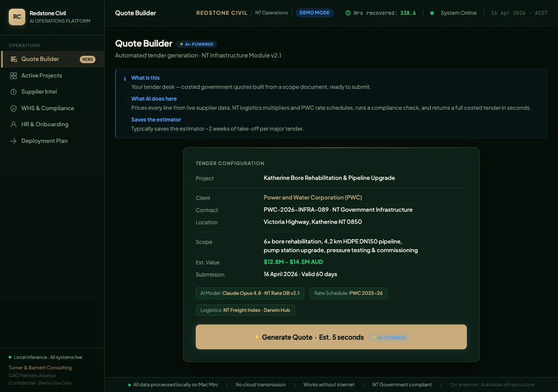Click the date 16 Apr 2026 · ACST
The width and height of the screenshot is (558, 392).
pyautogui.click(x=519, y=13)
